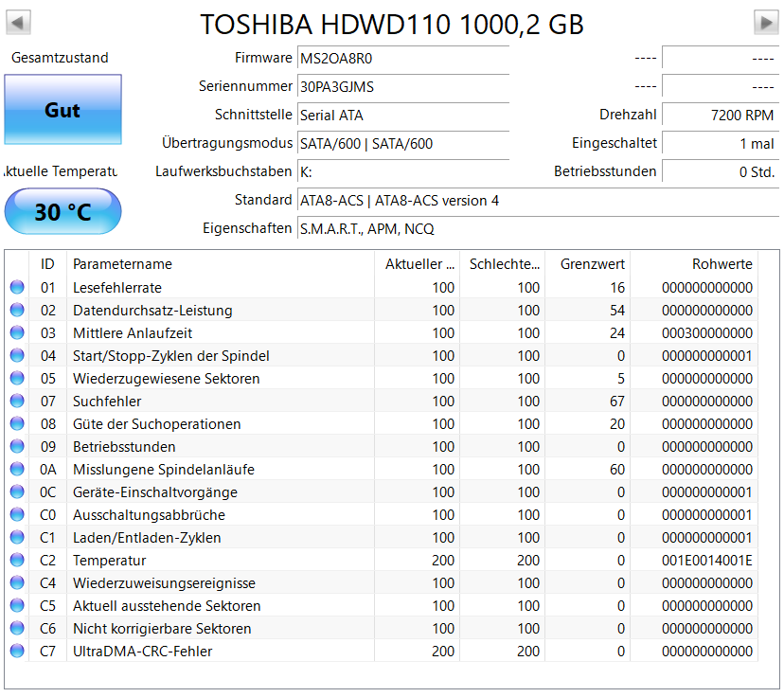The image size is (784, 697).
Task: Go to previous disk with left arrow
Action: 18,23
